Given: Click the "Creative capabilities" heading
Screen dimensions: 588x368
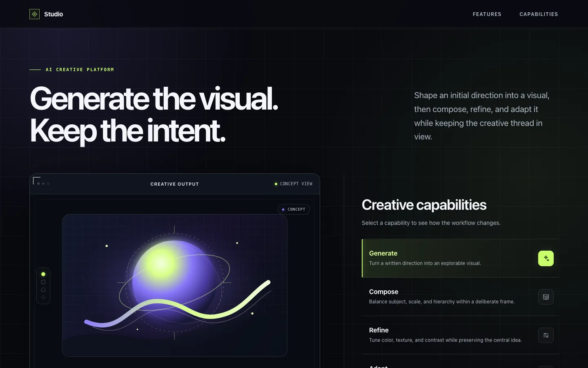Looking at the screenshot, I should (424, 205).
